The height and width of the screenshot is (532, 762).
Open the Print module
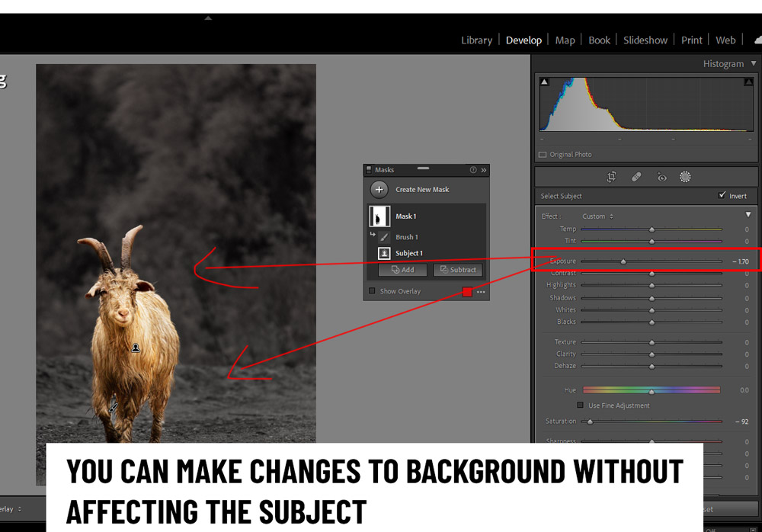692,40
